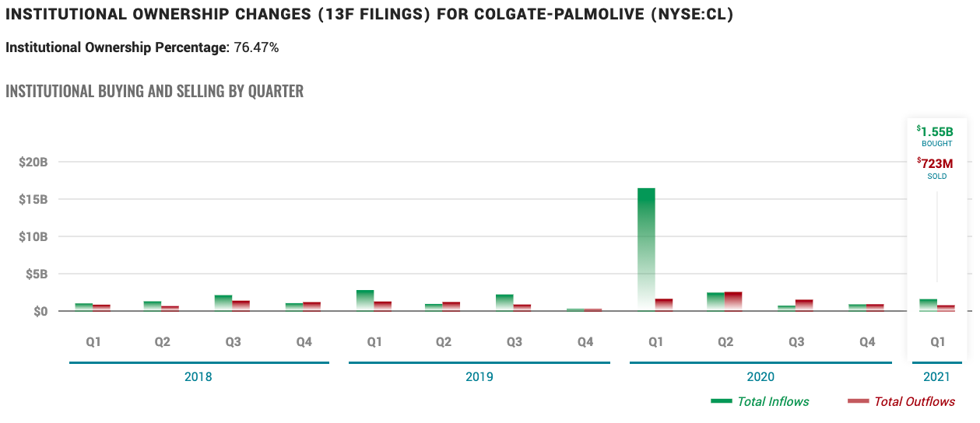Click the green Q1 2018 inflows bar
The height and width of the screenshot is (423, 980).
[x=84, y=307]
